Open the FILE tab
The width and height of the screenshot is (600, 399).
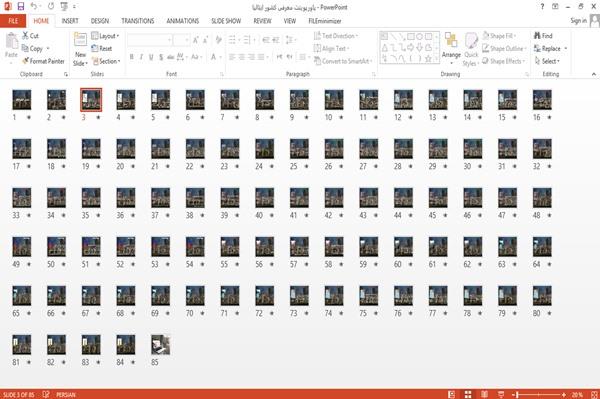click(13, 21)
